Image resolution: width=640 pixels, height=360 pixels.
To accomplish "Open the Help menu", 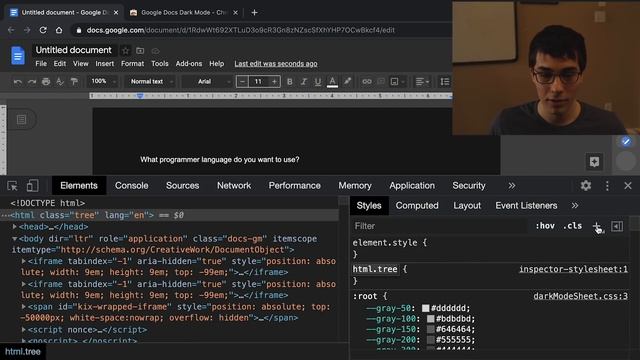I will (x=216, y=64).
